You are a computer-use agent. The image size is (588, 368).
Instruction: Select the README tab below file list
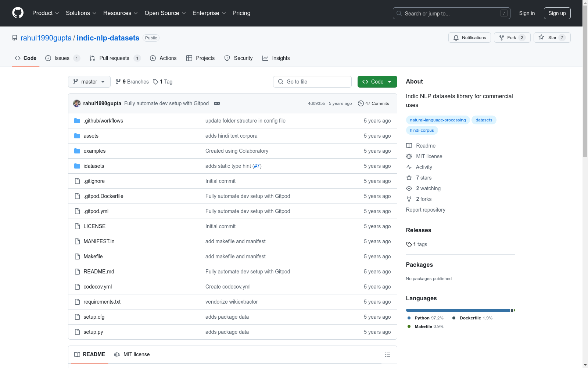[90, 354]
